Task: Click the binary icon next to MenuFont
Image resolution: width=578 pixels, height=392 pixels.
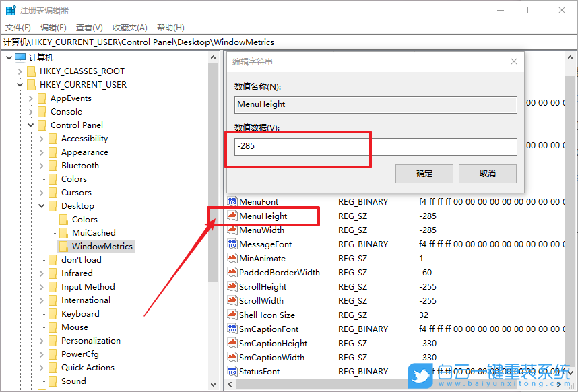Action: tap(232, 201)
